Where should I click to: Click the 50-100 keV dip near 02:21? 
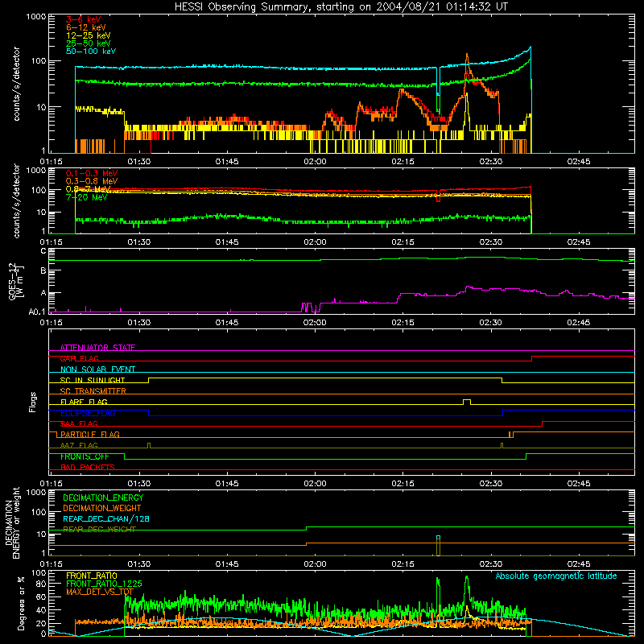438,82
